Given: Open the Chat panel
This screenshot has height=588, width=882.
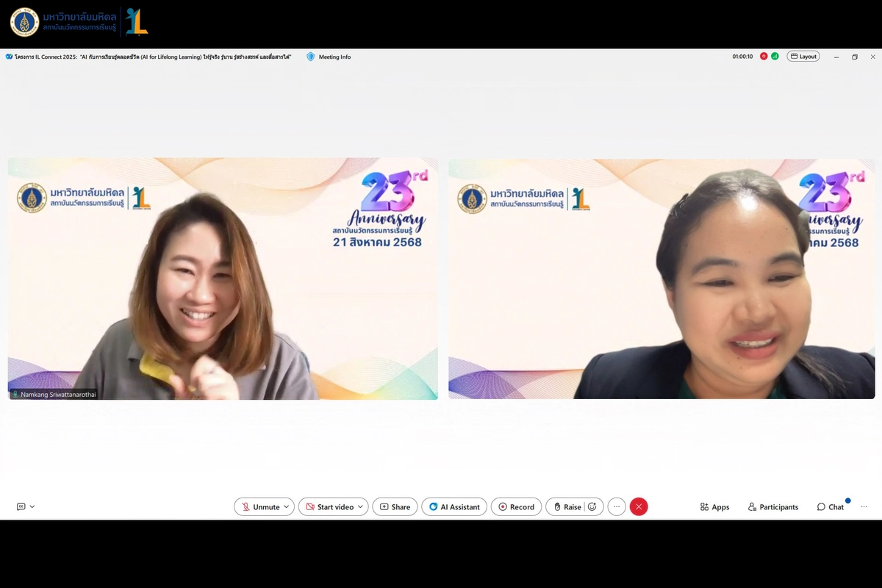Looking at the screenshot, I should coord(830,507).
